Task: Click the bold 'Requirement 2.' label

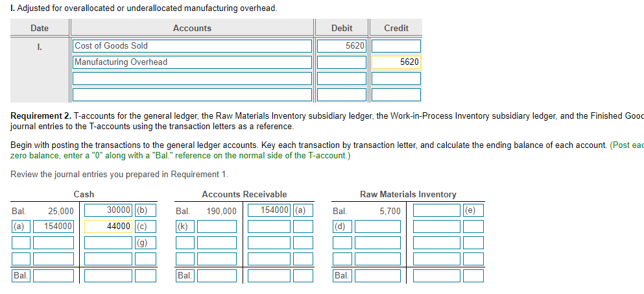Action: [41, 116]
